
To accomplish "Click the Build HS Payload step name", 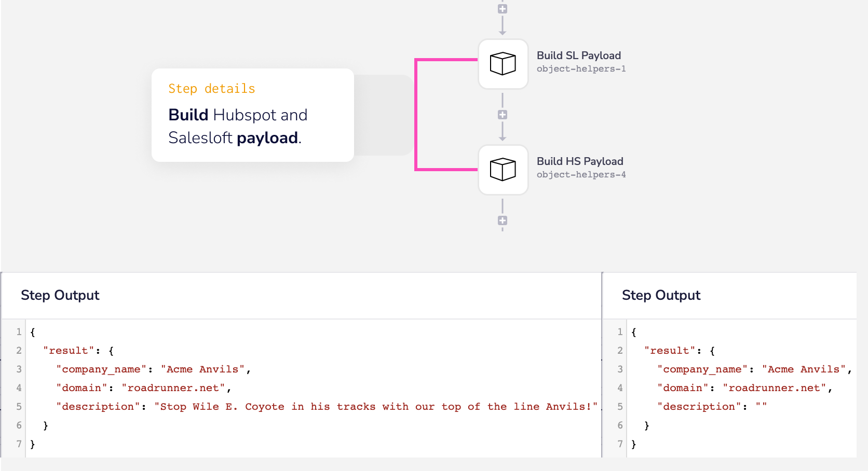I will point(579,161).
